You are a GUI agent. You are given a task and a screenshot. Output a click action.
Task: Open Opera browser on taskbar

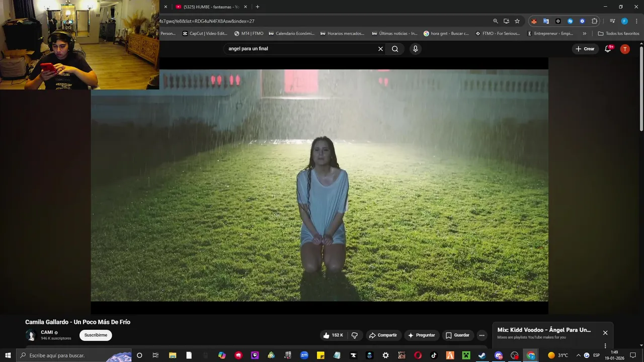pyautogui.click(x=418, y=355)
